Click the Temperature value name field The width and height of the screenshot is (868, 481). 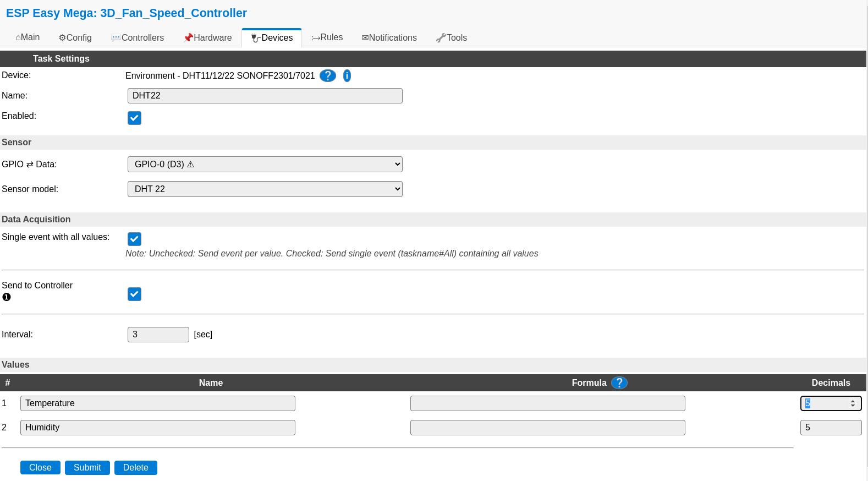point(158,403)
